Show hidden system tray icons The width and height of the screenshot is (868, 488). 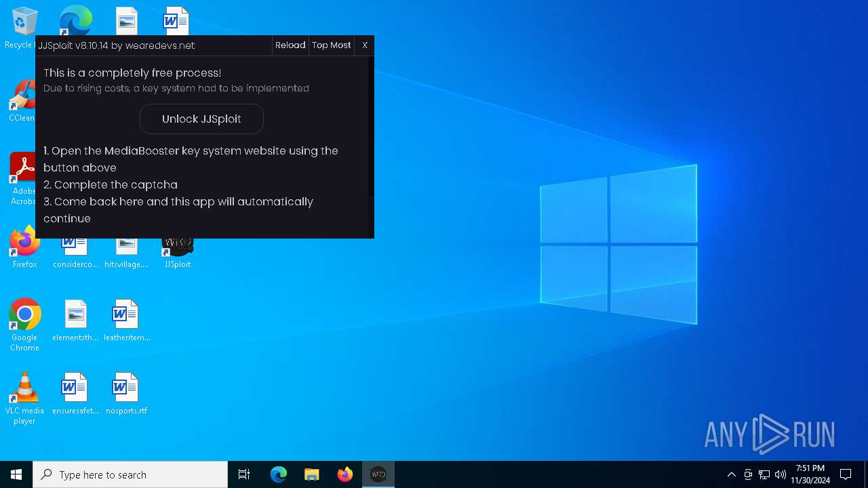pos(731,474)
